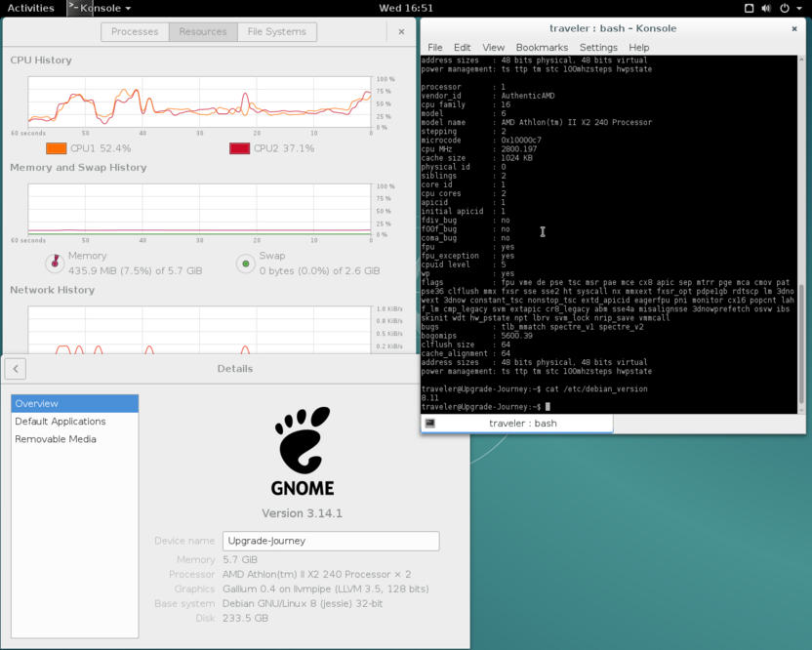Switch to the File Systems tab
The width and height of the screenshot is (812, 650).
(276, 31)
